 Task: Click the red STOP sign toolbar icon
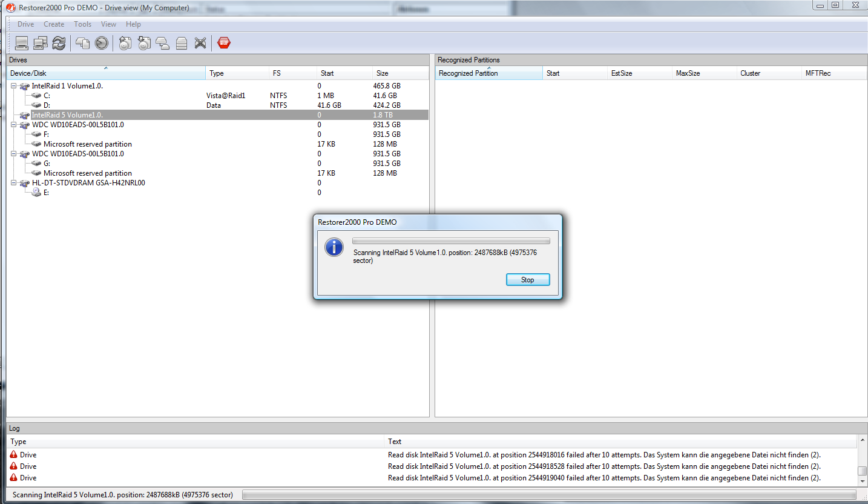point(224,43)
